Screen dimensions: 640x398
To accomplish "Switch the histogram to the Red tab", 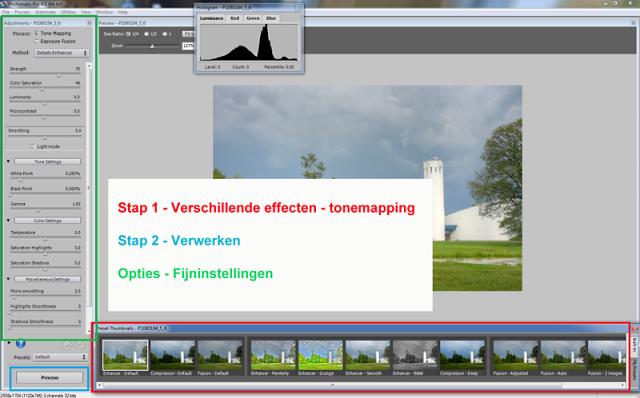I will (235, 18).
